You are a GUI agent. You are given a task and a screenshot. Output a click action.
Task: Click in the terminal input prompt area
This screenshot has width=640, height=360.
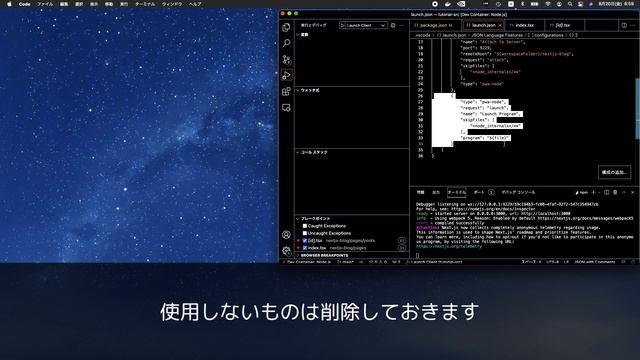pyautogui.click(x=417, y=256)
